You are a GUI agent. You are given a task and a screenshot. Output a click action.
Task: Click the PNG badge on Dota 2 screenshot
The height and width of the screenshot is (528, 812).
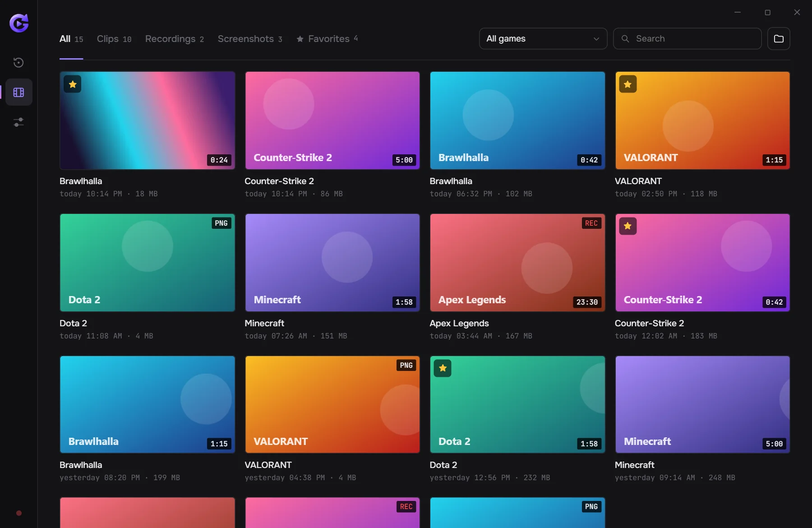(221, 223)
